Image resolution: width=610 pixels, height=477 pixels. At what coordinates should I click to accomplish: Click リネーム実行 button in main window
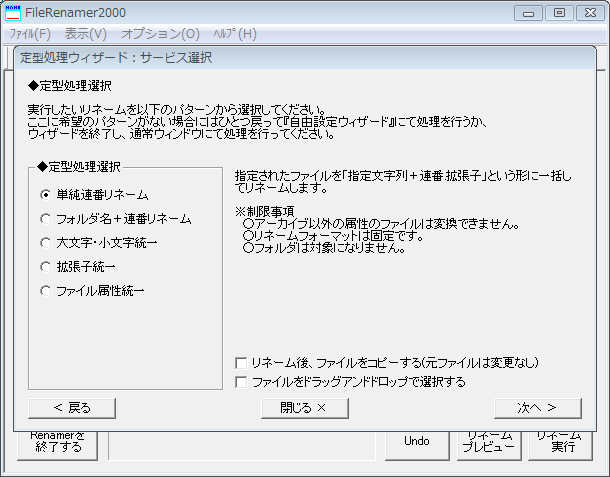point(560,444)
